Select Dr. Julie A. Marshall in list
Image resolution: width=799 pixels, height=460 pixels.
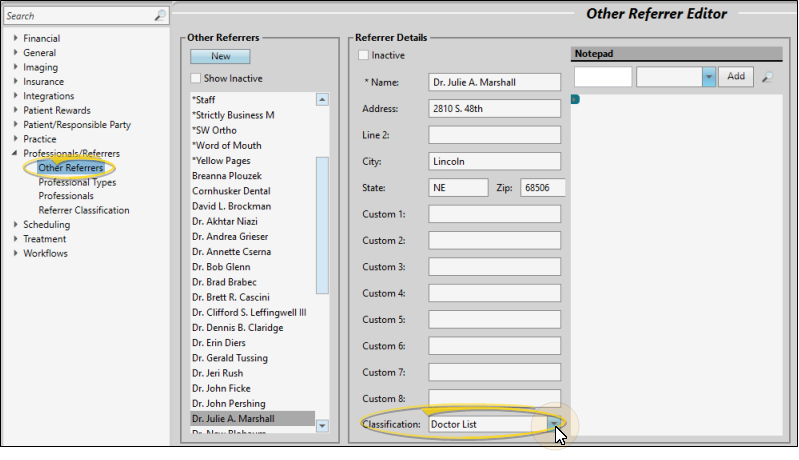233,419
